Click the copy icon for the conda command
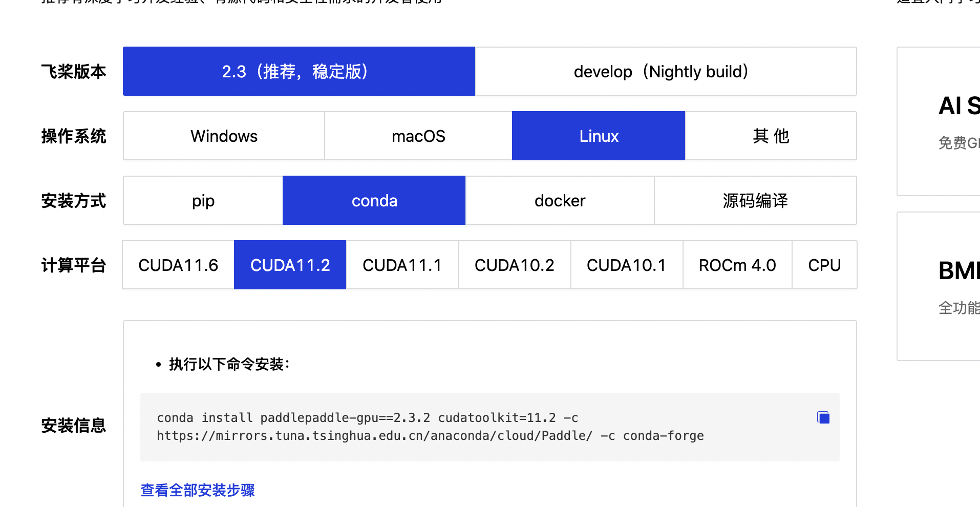 click(x=823, y=417)
